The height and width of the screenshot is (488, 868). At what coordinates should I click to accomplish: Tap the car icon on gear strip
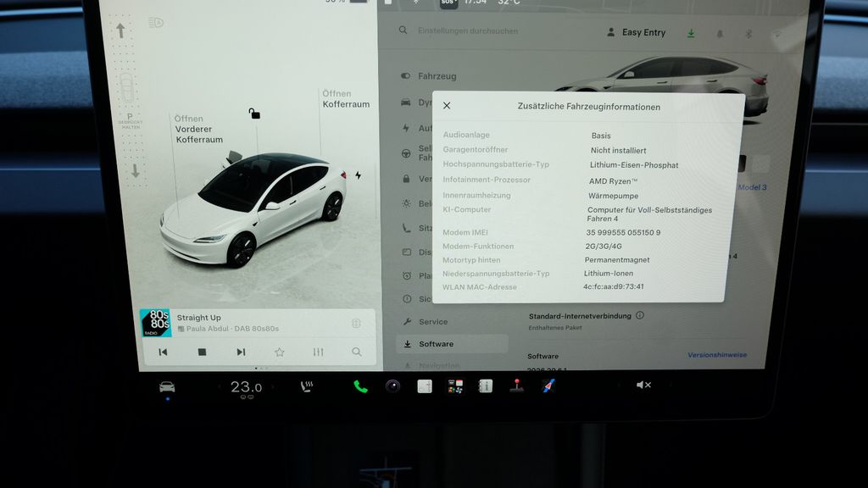coord(127,87)
